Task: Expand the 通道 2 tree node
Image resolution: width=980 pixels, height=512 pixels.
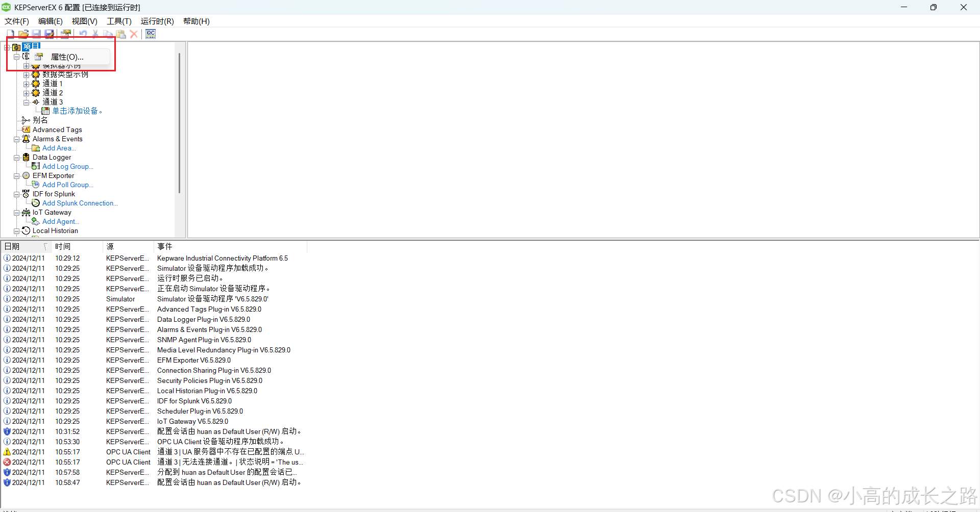Action: tap(26, 93)
